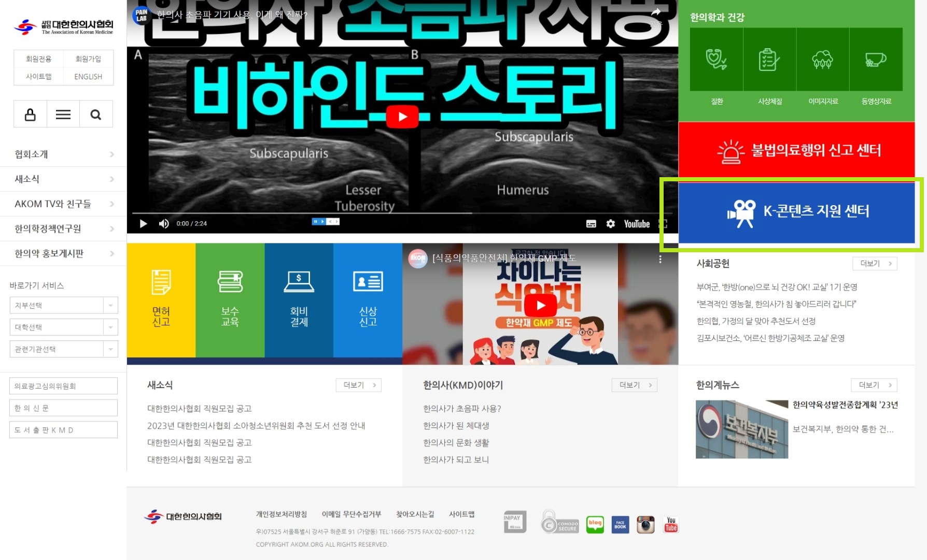Expand the 관련기관선택 dropdown
This screenshot has height=560, width=927.
[63, 350]
